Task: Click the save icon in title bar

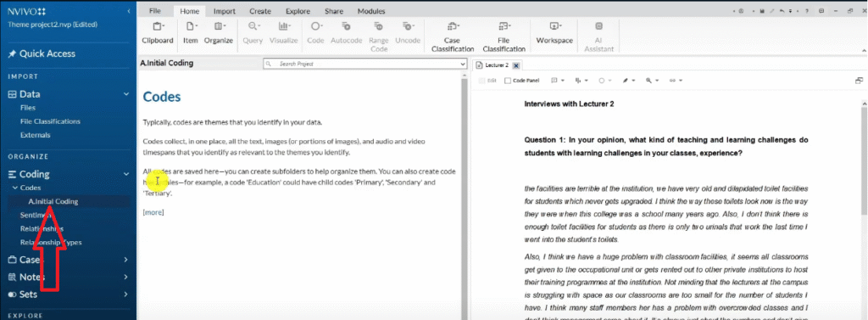Action: pyautogui.click(x=762, y=11)
